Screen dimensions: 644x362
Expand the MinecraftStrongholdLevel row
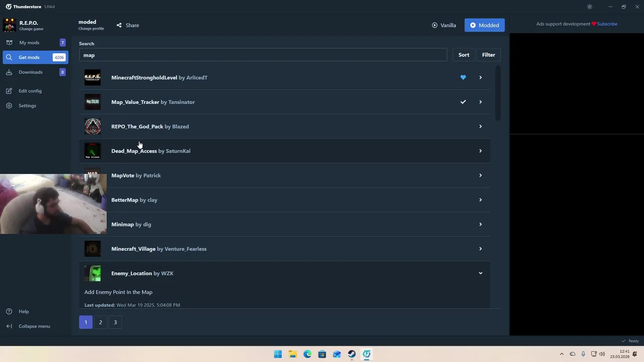pyautogui.click(x=480, y=77)
